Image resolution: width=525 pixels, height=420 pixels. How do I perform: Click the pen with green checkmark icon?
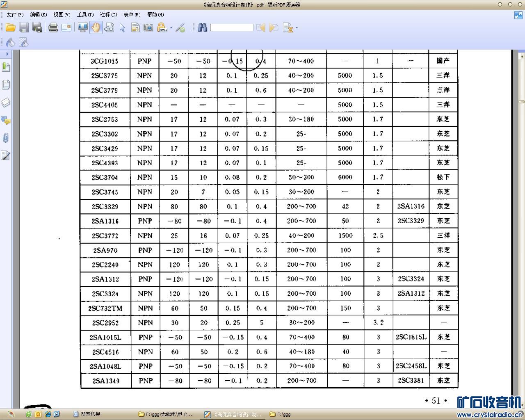pos(180,27)
